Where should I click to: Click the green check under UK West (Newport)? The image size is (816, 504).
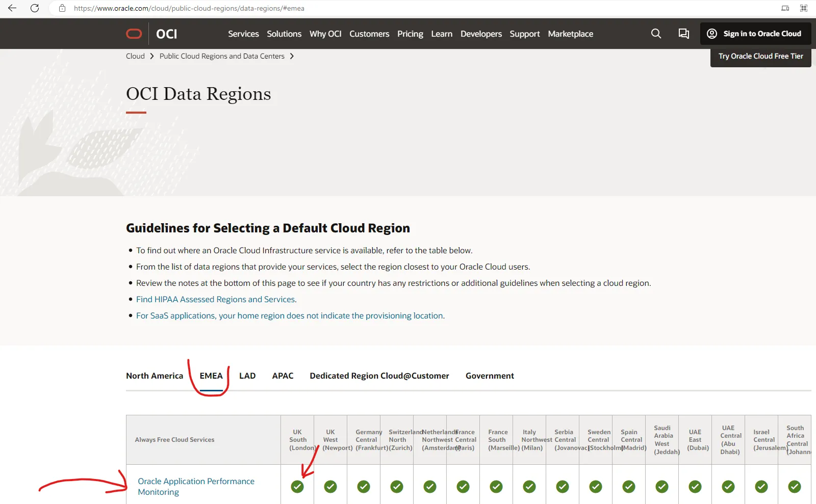point(330,487)
